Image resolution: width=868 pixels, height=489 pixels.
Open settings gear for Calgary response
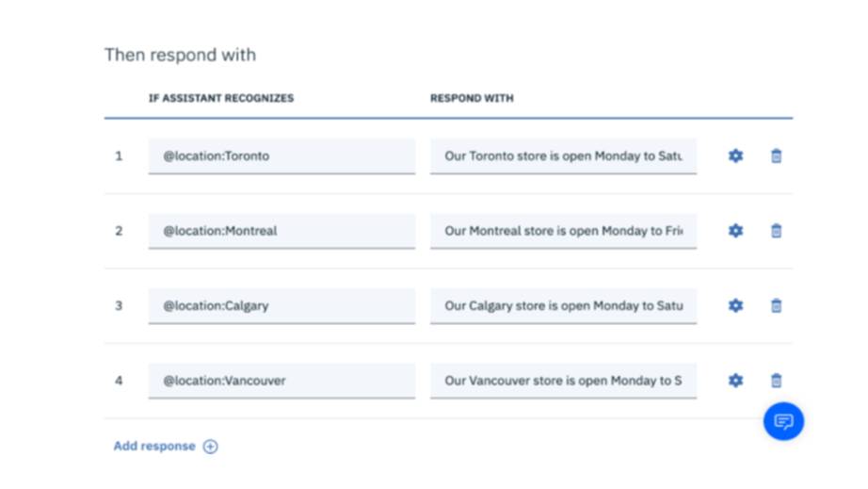(x=735, y=305)
